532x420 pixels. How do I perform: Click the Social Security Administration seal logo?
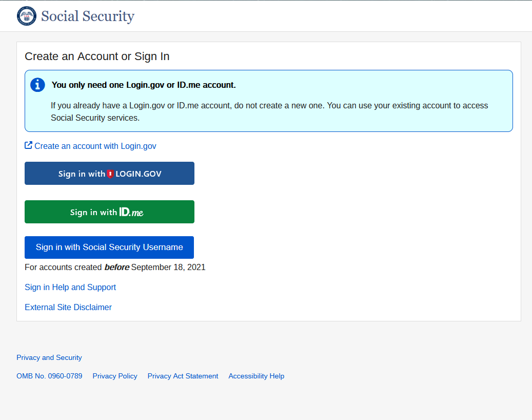(27, 16)
